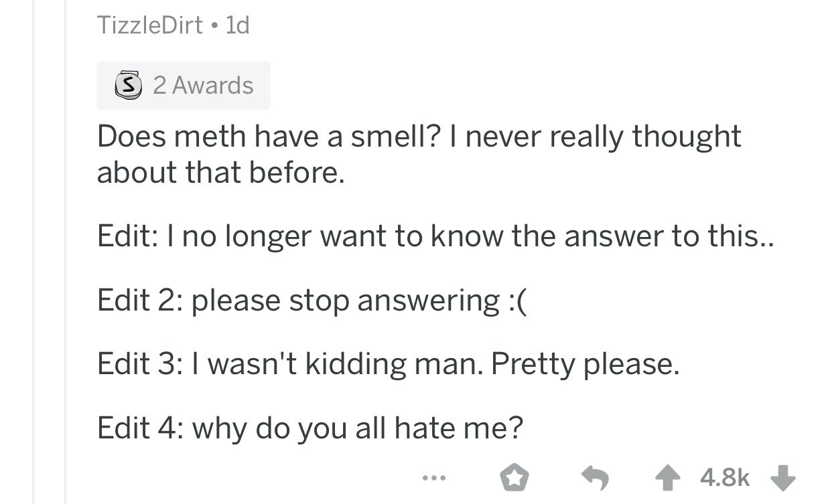View the 2 Awards label

point(203,86)
